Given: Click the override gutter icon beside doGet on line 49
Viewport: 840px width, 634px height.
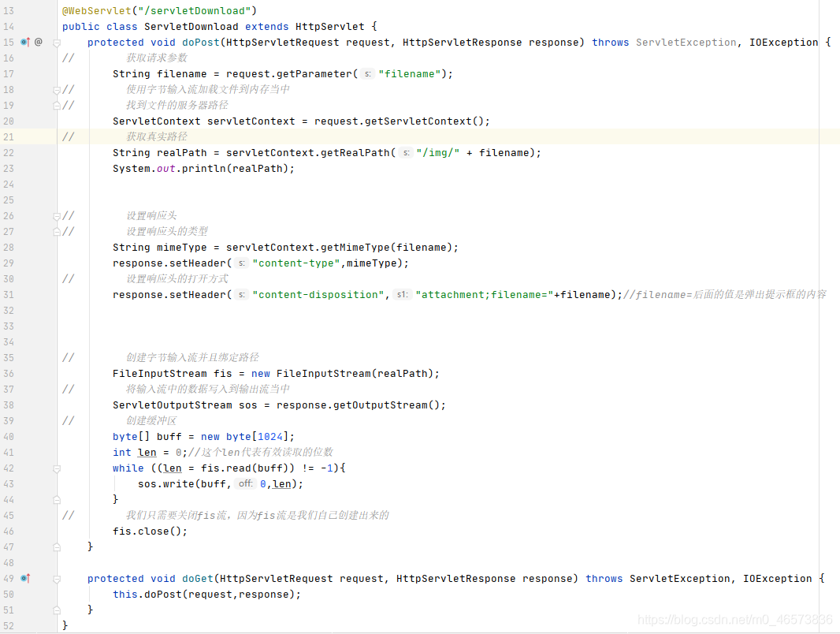Looking at the screenshot, I should coord(25,578).
